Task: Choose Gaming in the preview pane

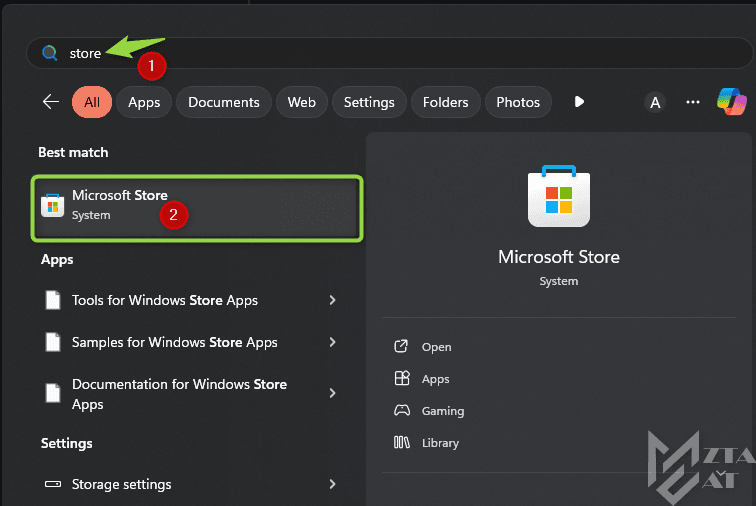Action: point(443,411)
